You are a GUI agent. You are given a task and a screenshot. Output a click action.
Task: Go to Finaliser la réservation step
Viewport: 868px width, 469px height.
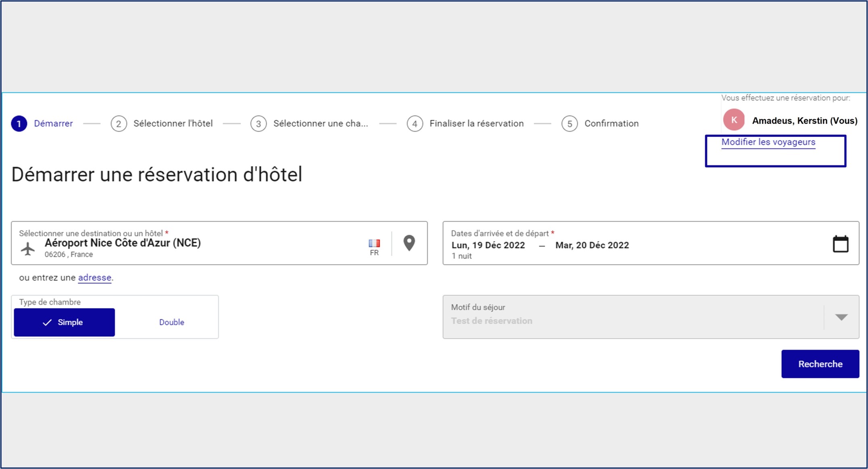tap(476, 123)
